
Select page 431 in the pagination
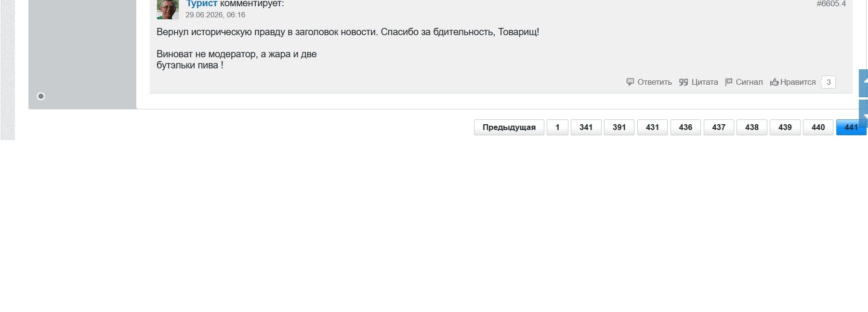pos(653,128)
